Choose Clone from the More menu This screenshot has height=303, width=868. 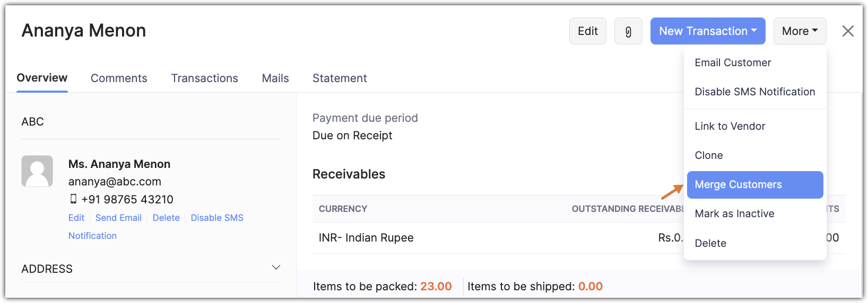[x=709, y=155]
